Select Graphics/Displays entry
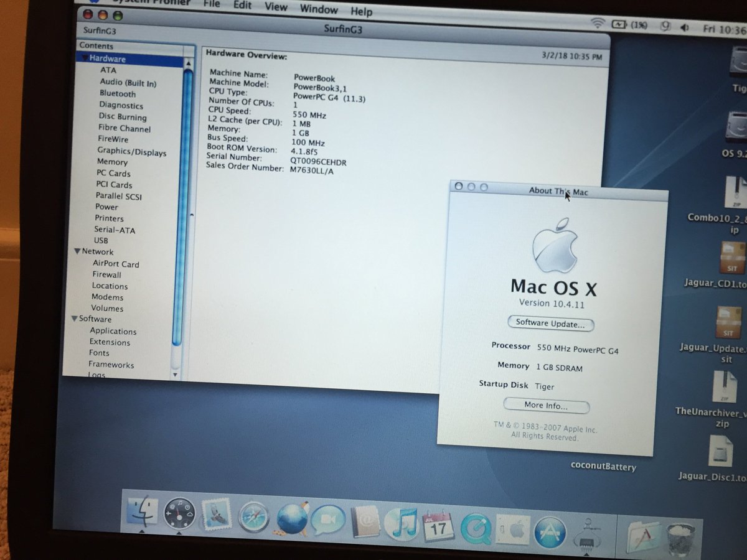The height and width of the screenshot is (560, 747). pos(132,151)
